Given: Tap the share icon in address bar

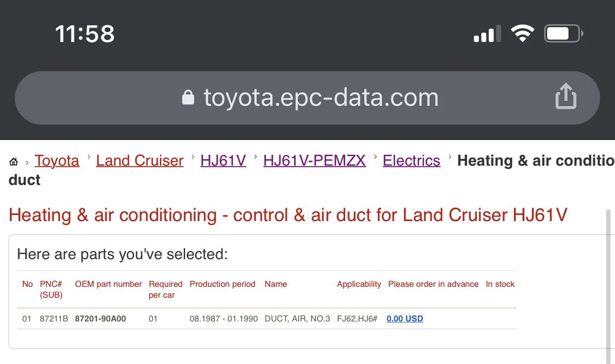Looking at the screenshot, I should point(565,96).
